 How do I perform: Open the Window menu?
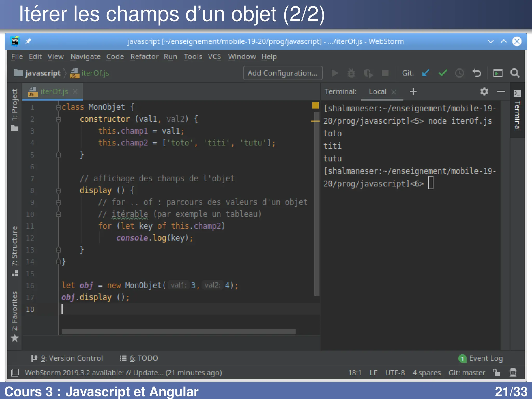tap(242, 57)
